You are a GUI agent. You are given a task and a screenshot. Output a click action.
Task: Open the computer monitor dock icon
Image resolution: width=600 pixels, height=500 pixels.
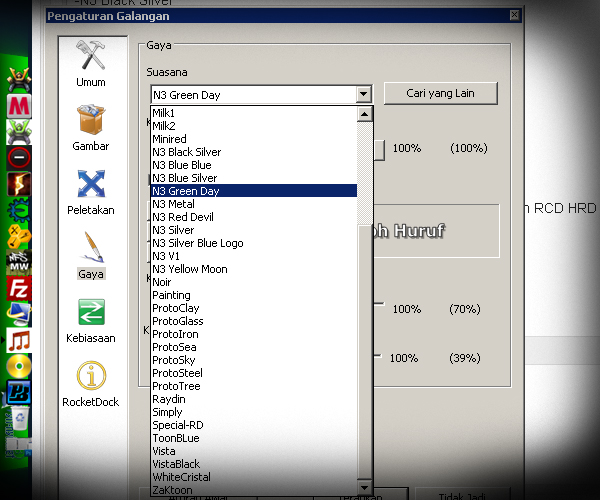(19, 314)
